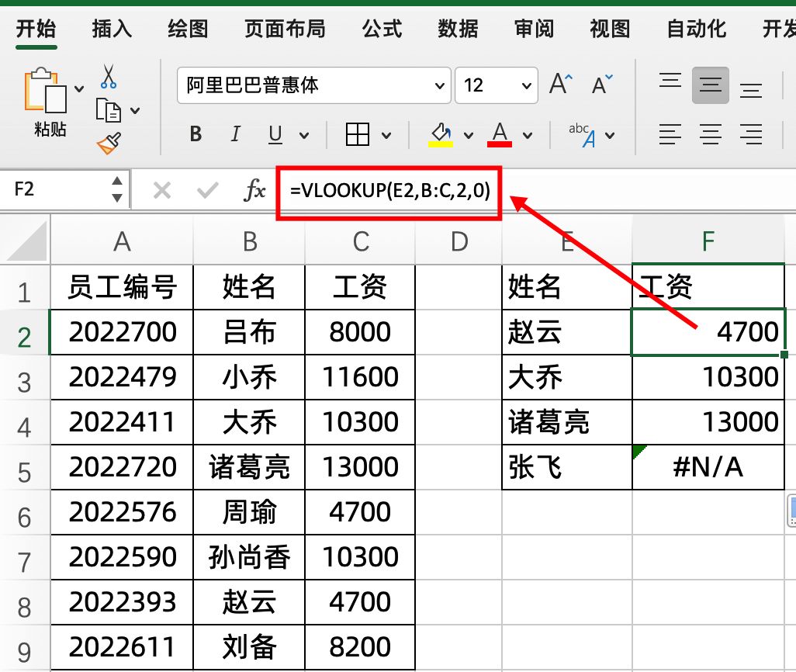
Task: Open the Copy options arrow
Action: 135,110
